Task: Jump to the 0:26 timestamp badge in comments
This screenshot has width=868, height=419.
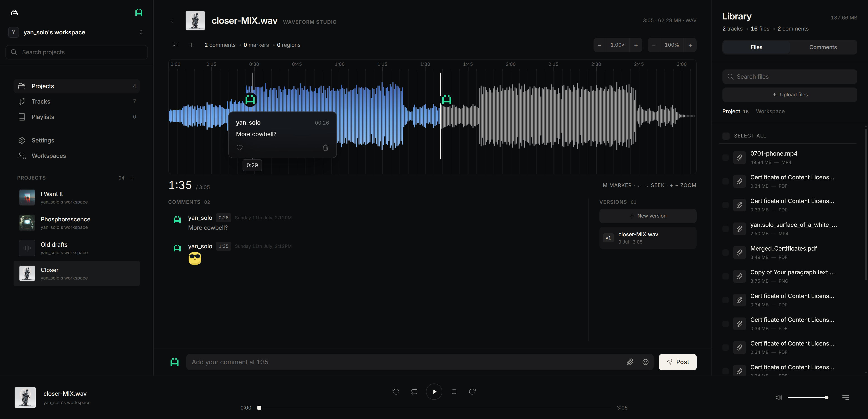Action: (223, 218)
